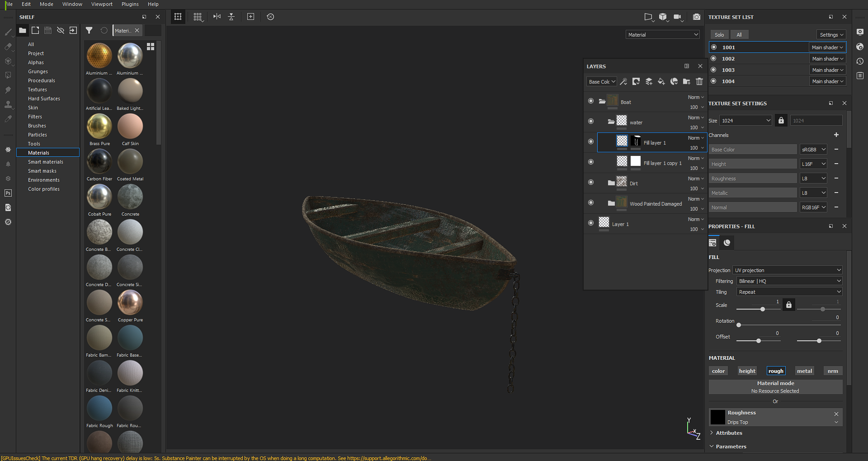Select Smart materials shelf category

coord(46,162)
